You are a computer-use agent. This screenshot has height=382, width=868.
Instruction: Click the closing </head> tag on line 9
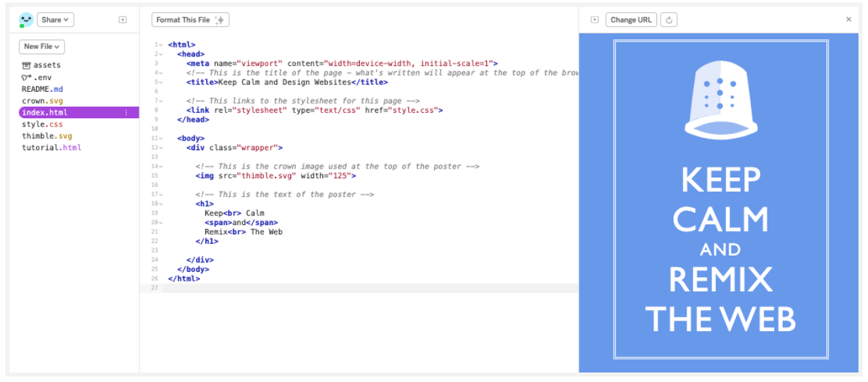coord(193,120)
